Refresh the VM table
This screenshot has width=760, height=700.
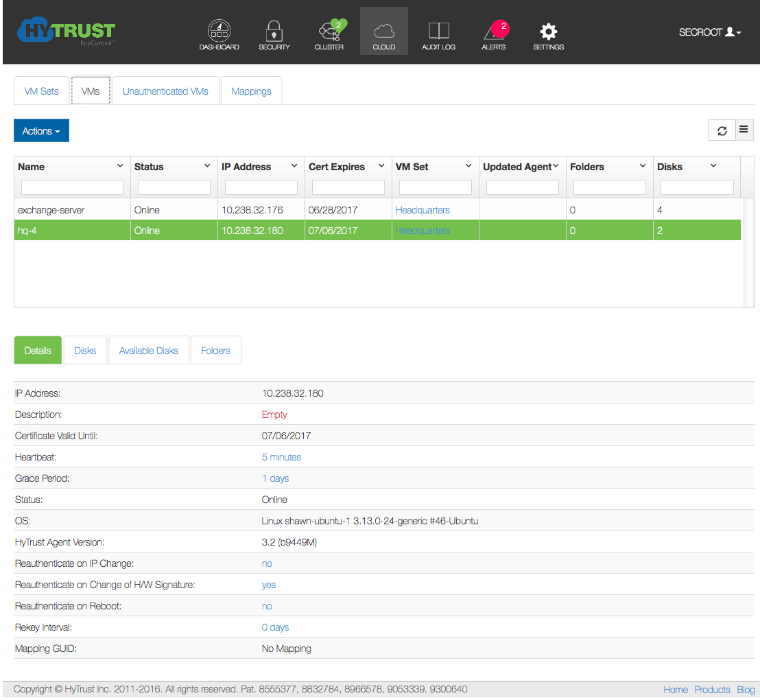point(722,130)
